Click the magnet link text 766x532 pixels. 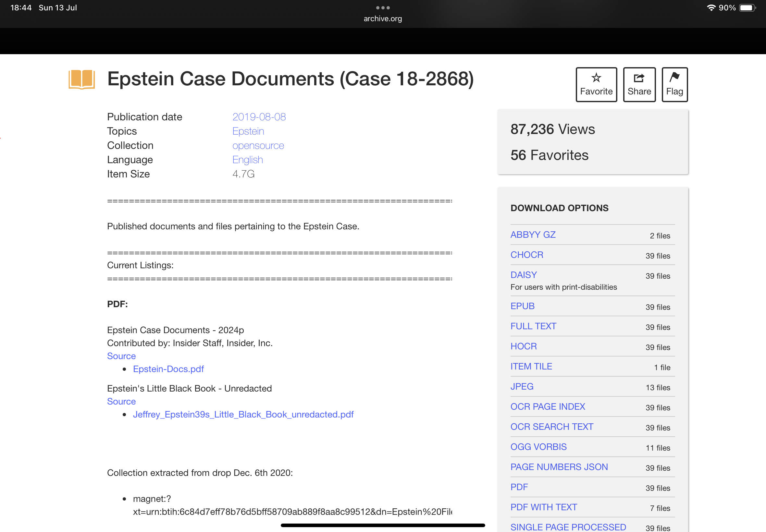pos(292,505)
